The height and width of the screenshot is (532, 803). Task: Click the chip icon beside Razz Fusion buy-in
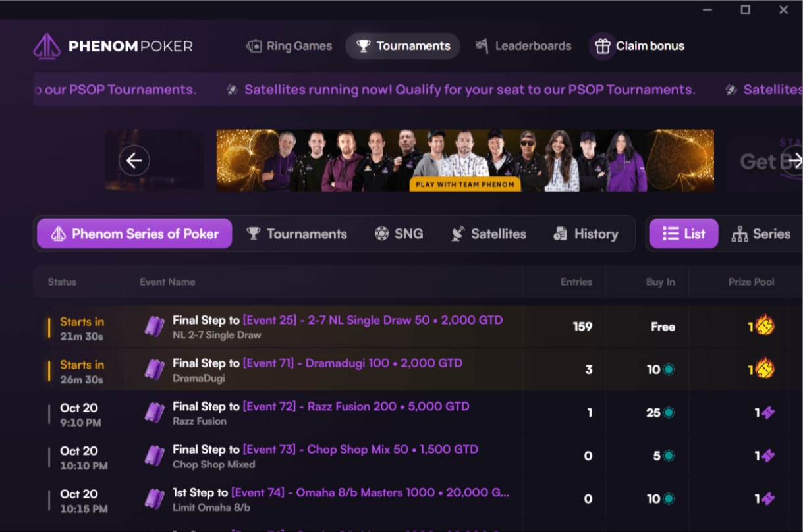[669, 413]
